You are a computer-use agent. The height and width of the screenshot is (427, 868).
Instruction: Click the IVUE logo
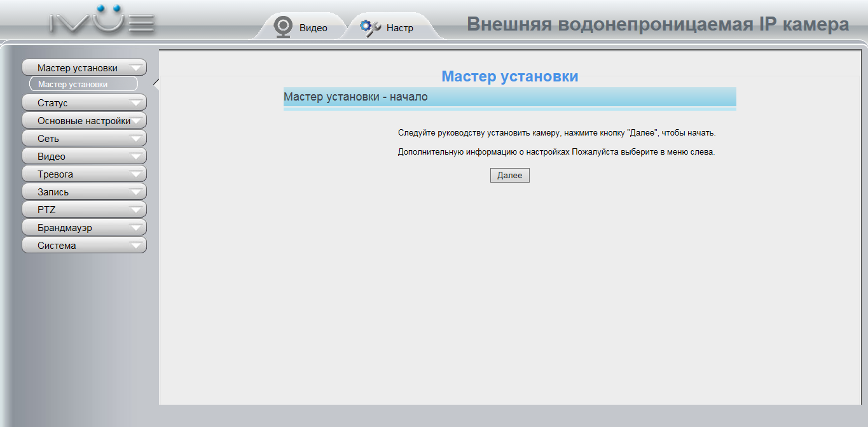[x=102, y=20]
